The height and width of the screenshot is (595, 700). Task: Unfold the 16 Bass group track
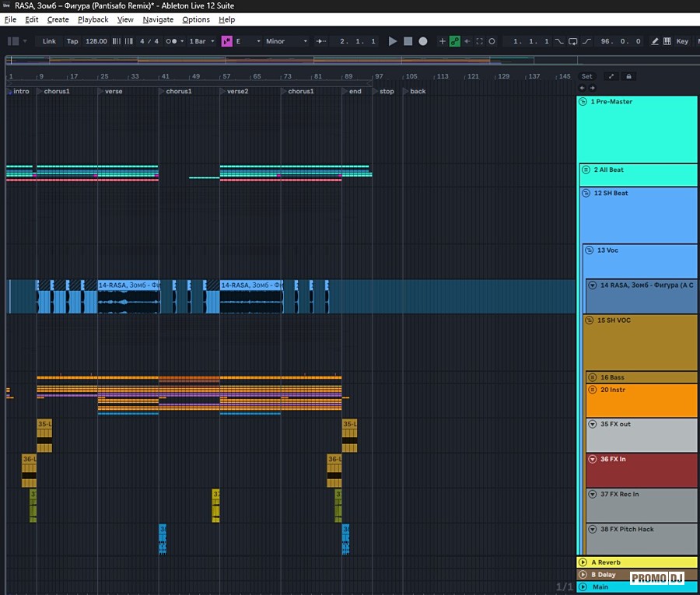pyautogui.click(x=593, y=377)
